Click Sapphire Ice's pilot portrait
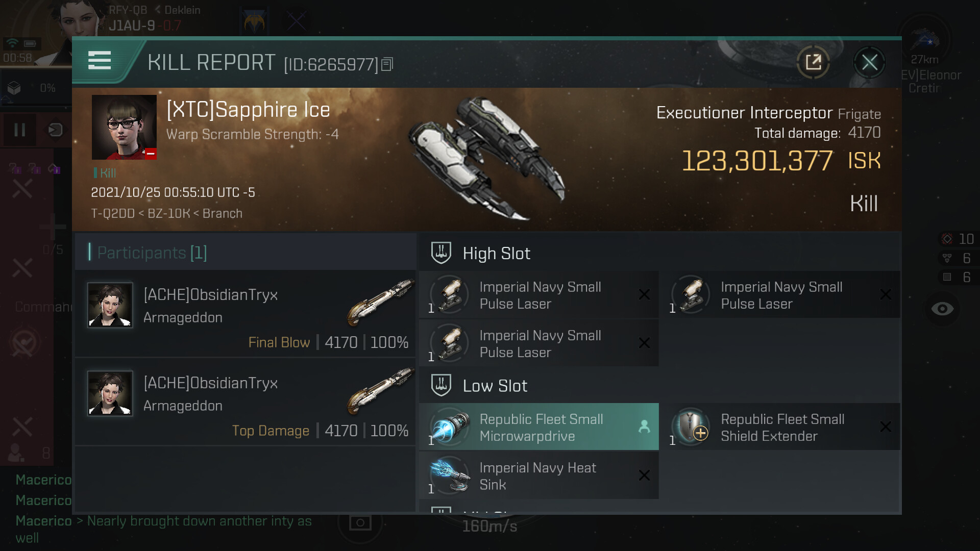Image resolution: width=980 pixels, height=551 pixels. tap(124, 128)
